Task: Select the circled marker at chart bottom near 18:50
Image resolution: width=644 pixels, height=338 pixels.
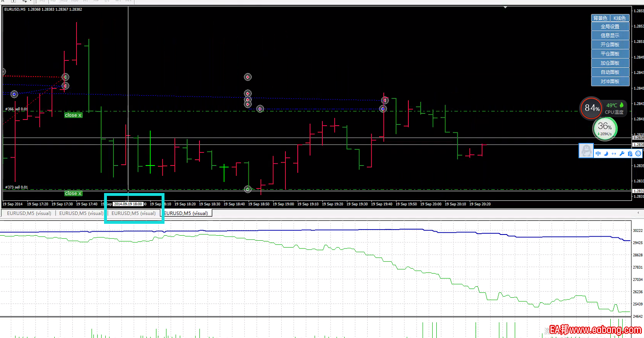Action: [x=248, y=189]
